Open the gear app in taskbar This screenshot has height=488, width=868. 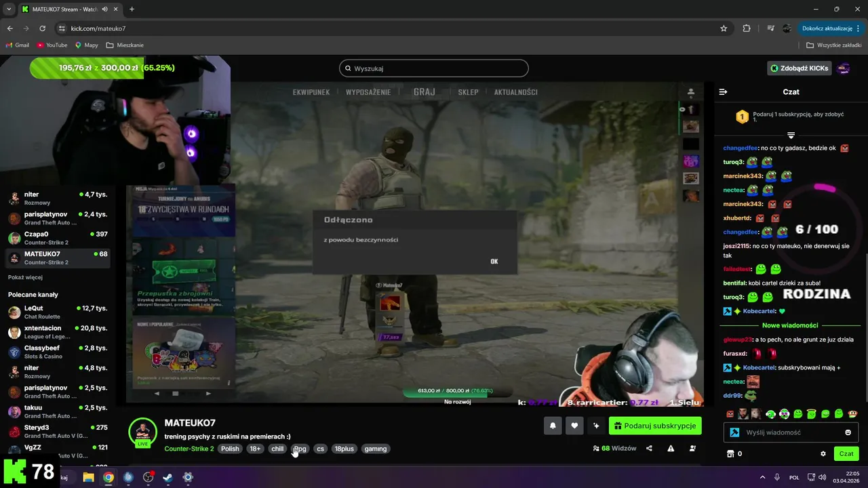click(x=188, y=477)
